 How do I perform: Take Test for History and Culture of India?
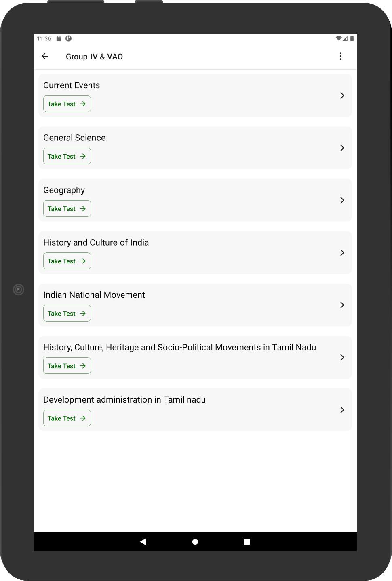click(x=67, y=261)
